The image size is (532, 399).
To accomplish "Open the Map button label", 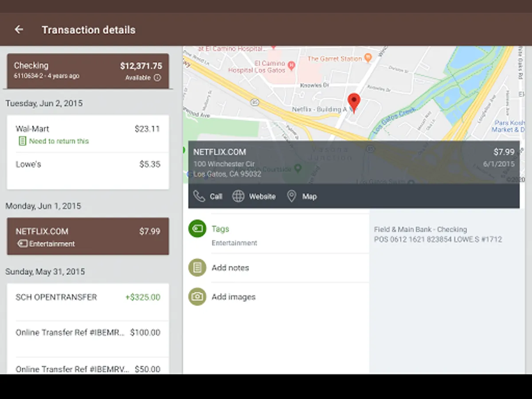I will [x=309, y=196].
